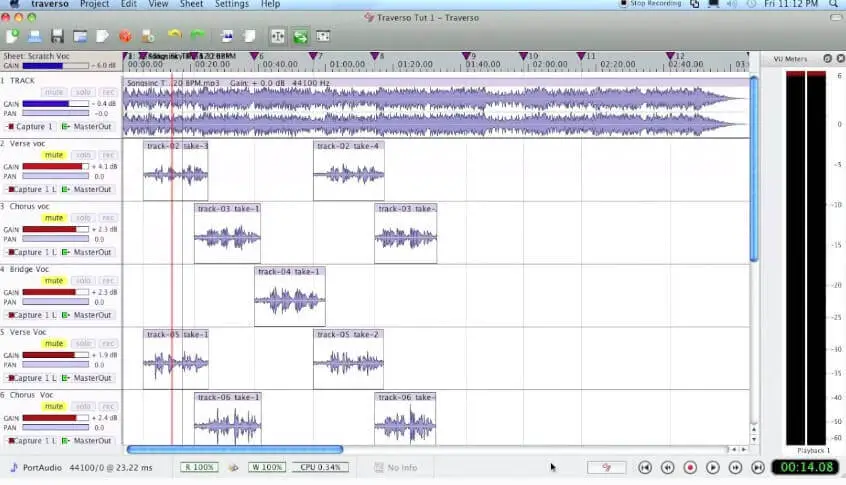
Task: Click the fast-forward transport button
Action: pos(735,467)
